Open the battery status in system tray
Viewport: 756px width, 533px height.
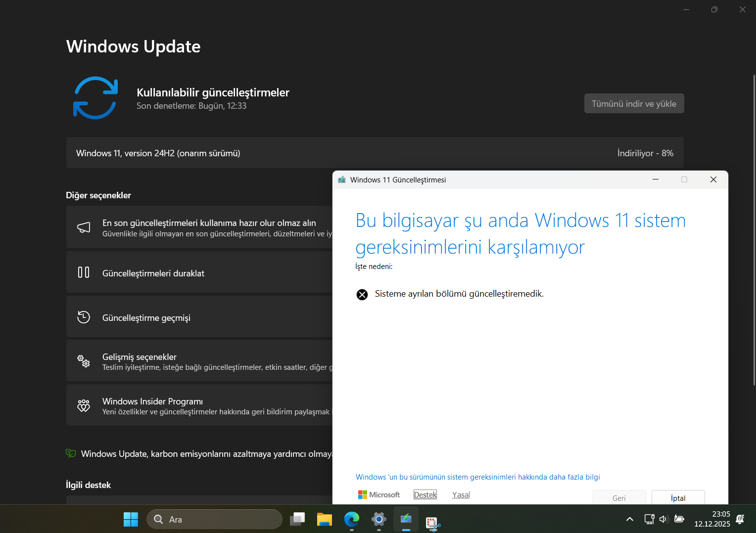click(679, 519)
